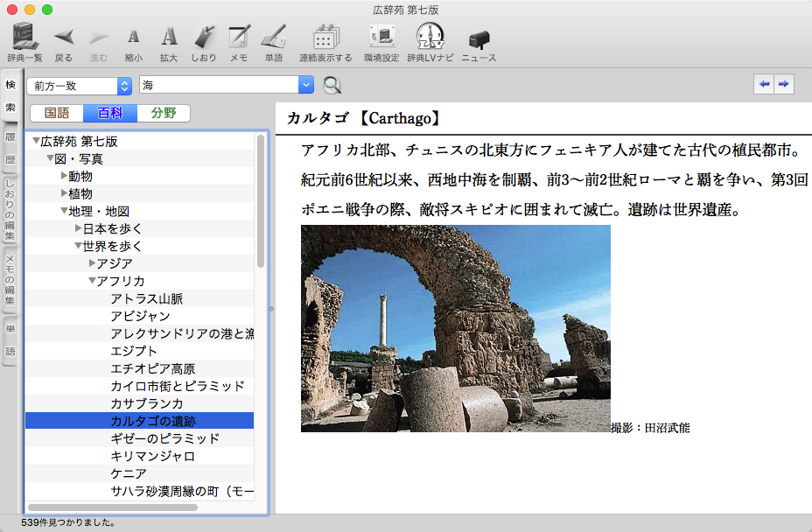Click the Carthage ruins photo
Viewport: 812px width, 532px height.
[x=455, y=328]
